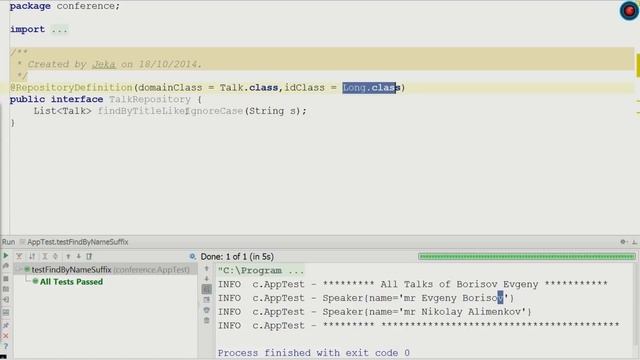The height and width of the screenshot is (360, 640).
Task: Clear console with the trash icon
Action: pos(207,321)
